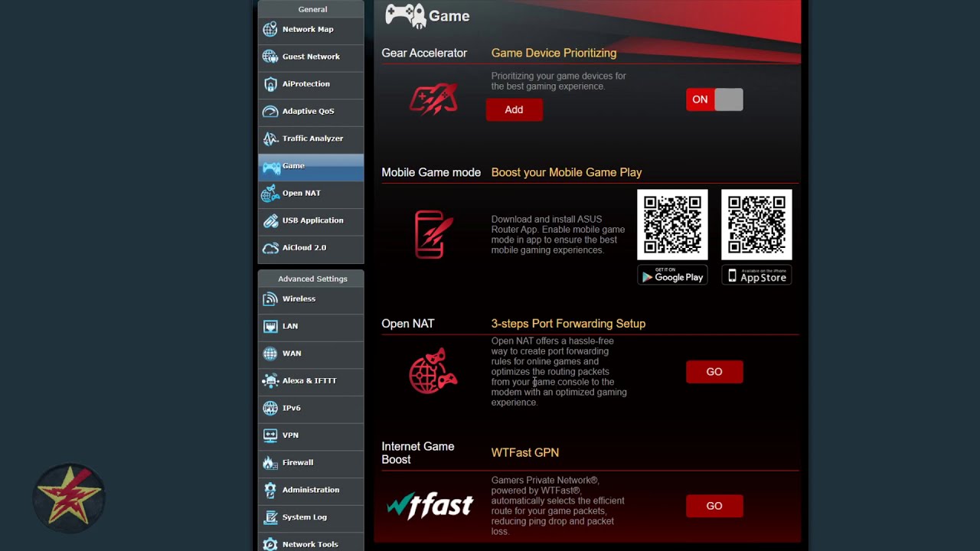Select the IPv6 icon
The width and height of the screenshot is (980, 551).
[270, 409]
